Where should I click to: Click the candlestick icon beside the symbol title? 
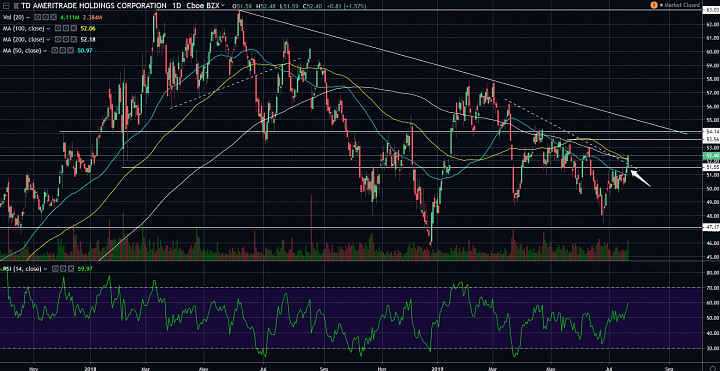coord(16,6)
